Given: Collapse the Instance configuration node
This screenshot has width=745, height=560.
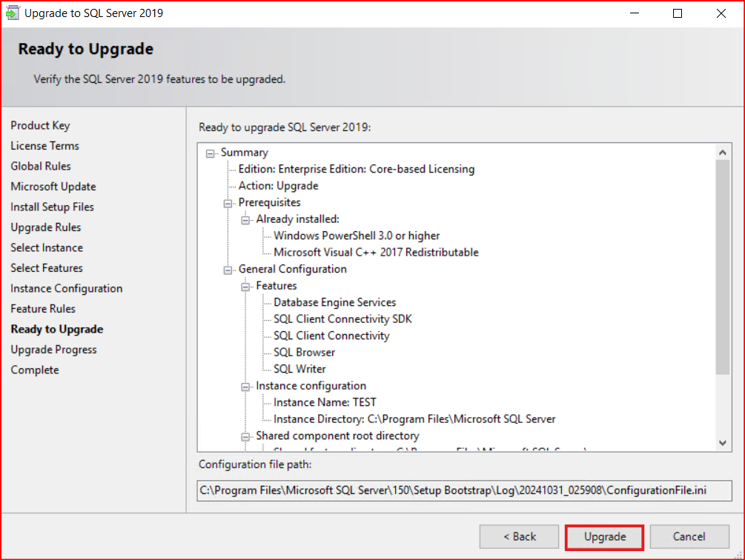Looking at the screenshot, I should 246,387.
